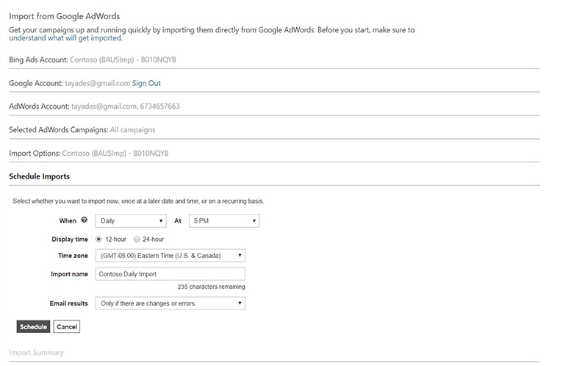The width and height of the screenshot is (588, 366).
Task: Click the Import name text field
Action: (170, 273)
